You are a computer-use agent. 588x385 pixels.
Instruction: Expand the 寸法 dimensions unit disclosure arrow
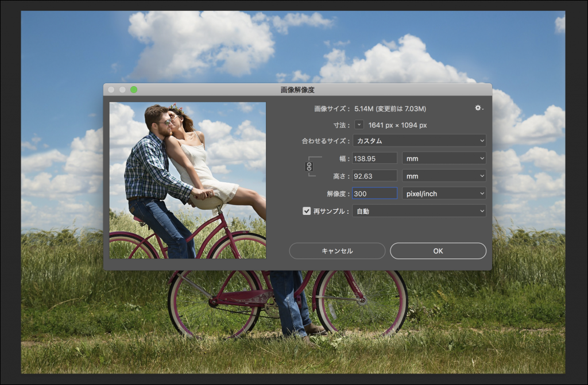click(358, 124)
